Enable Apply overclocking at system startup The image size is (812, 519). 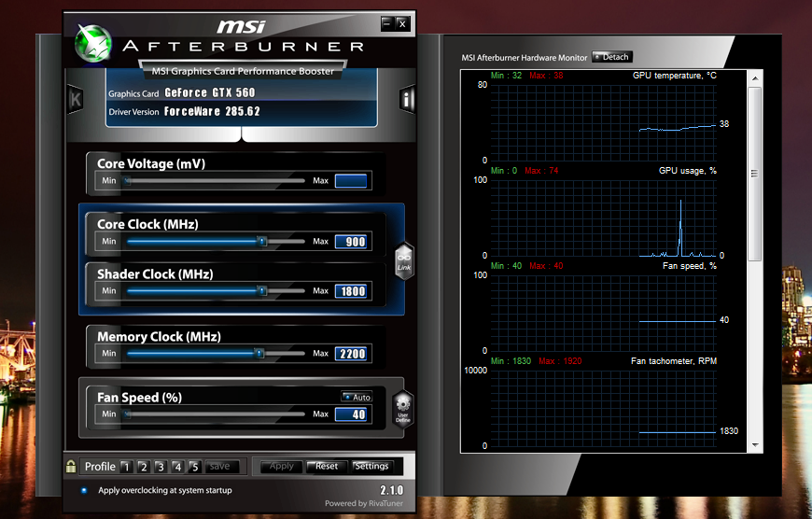(x=84, y=490)
